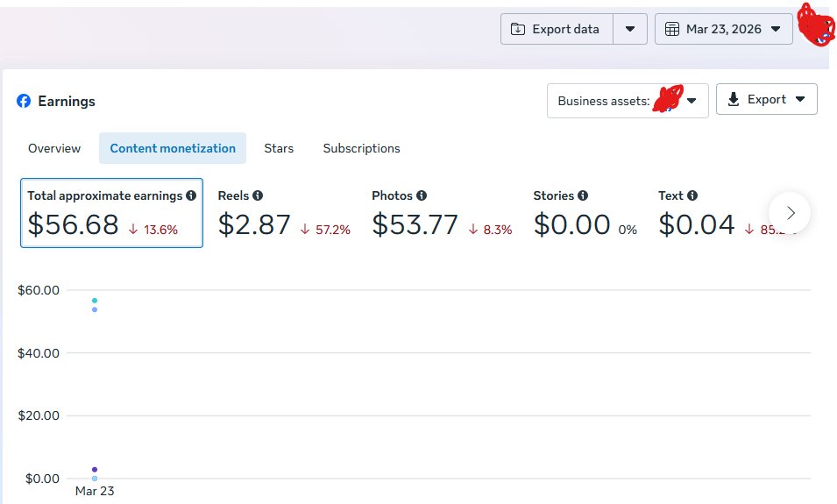Select the Total approximate earnings card

click(x=111, y=213)
